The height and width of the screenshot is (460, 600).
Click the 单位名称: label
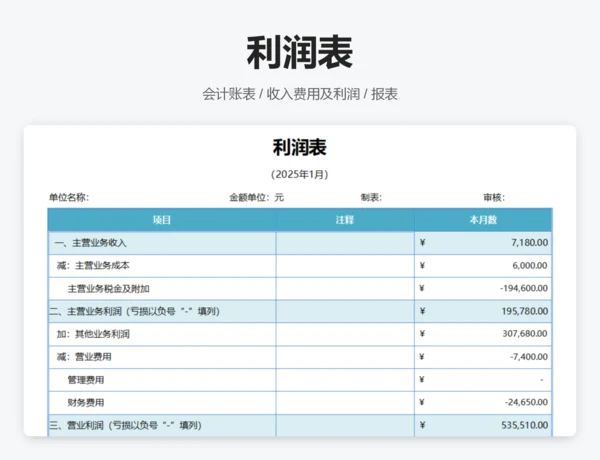coord(69,197)
